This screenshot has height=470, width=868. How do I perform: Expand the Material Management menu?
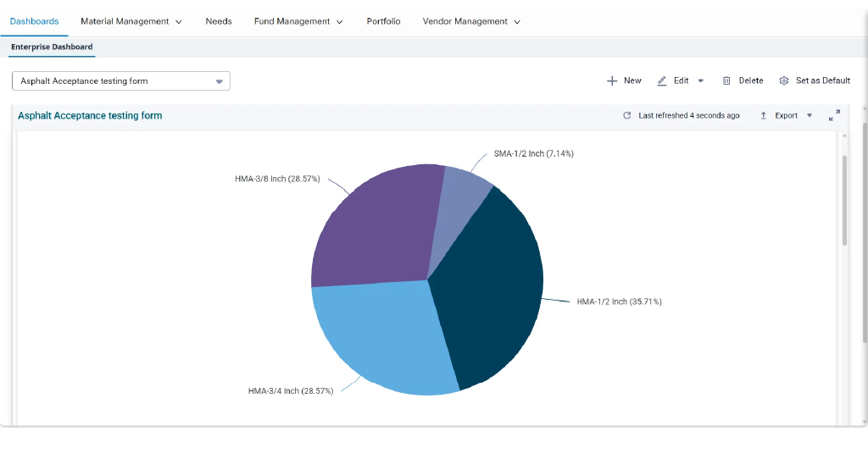(x=131, y=21)
